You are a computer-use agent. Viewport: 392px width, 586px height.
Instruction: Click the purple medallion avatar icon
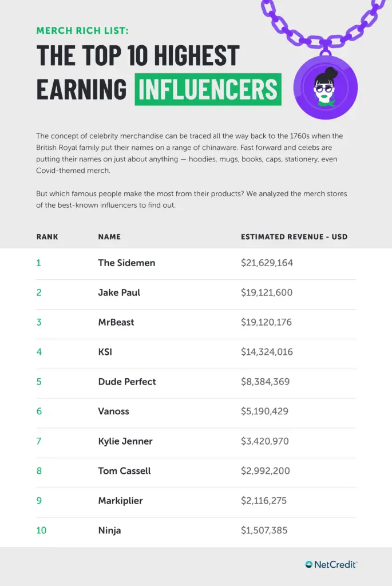pos(326,88)
